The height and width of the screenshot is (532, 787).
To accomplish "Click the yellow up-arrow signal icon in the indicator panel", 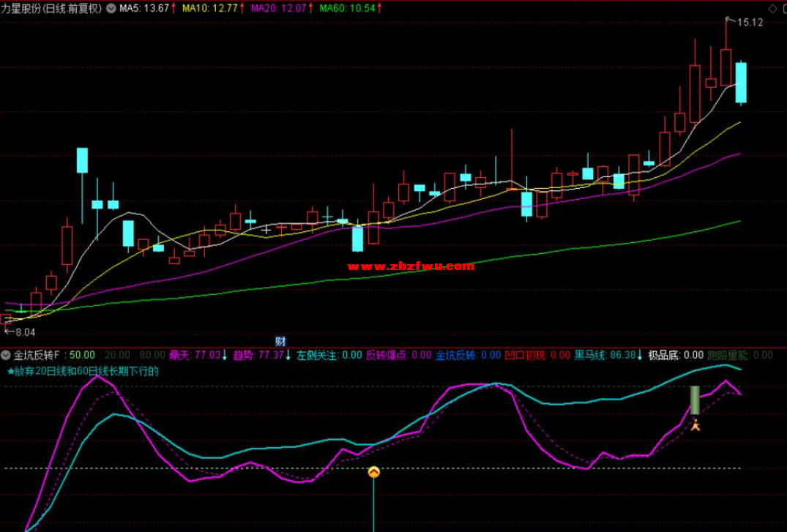I will tap(374, 472).
